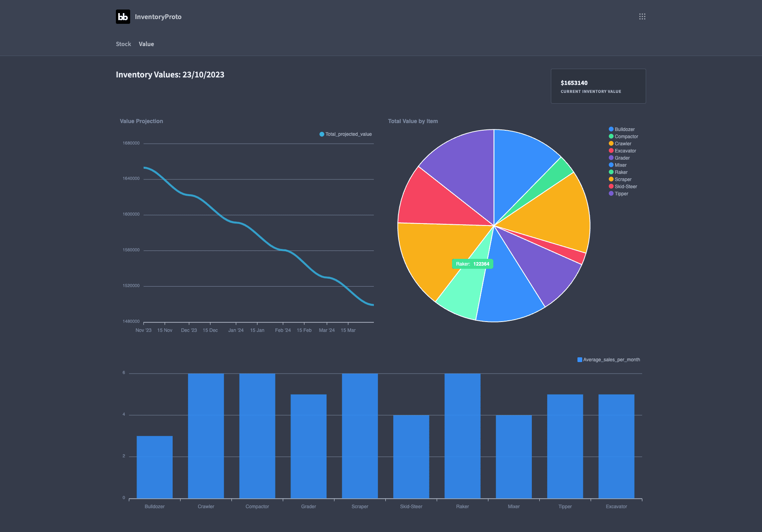Toggle Bulldozer in the pie chart legend
Screen dimensions: 762x532
pyautogui.click(x=622, y=129)
